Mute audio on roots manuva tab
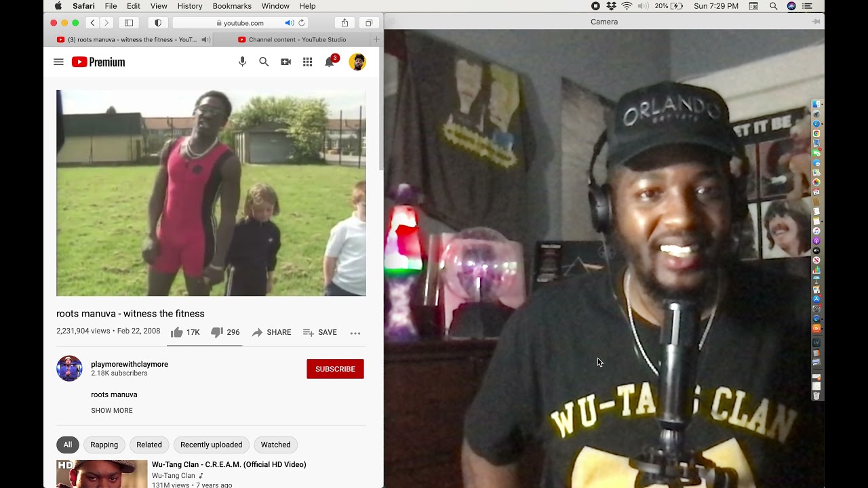Screen dimensions: 868x488 click(x=205, y=40)
